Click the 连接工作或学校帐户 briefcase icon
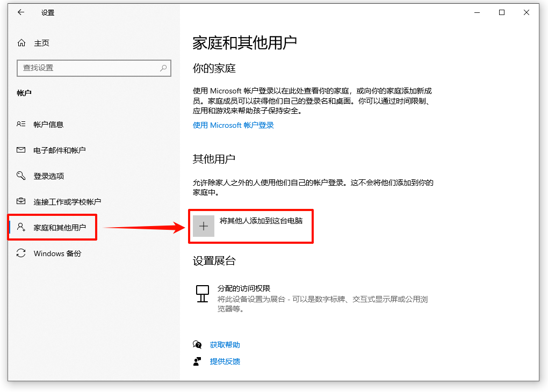The height and width of the screenshot is (392, 548). (x=20, y=201)
